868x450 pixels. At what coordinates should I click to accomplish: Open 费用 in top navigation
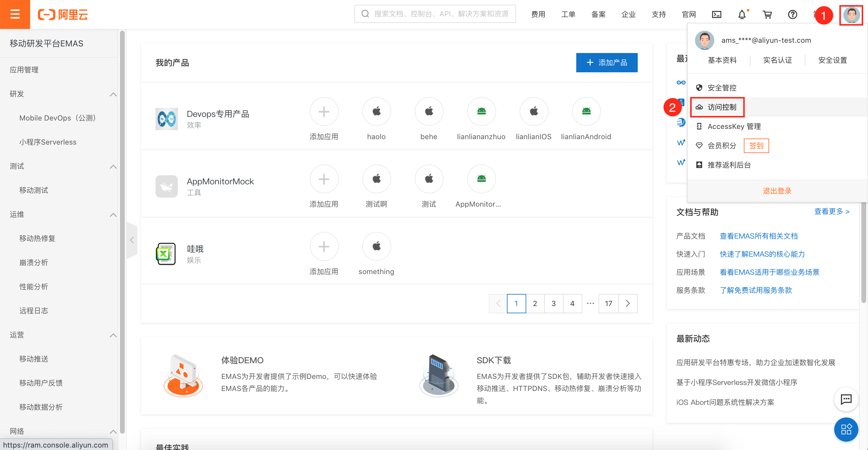pos(538,14)
